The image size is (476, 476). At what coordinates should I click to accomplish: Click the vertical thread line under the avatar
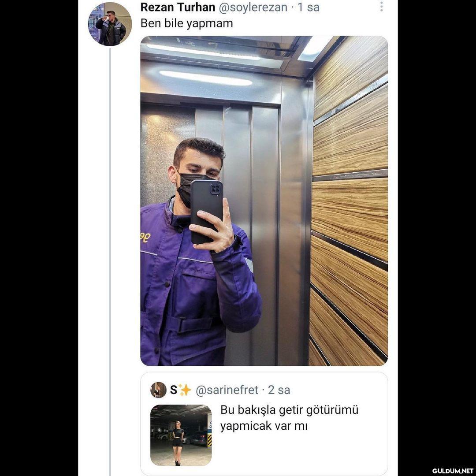pyautogui.click(x=110, y=264)
